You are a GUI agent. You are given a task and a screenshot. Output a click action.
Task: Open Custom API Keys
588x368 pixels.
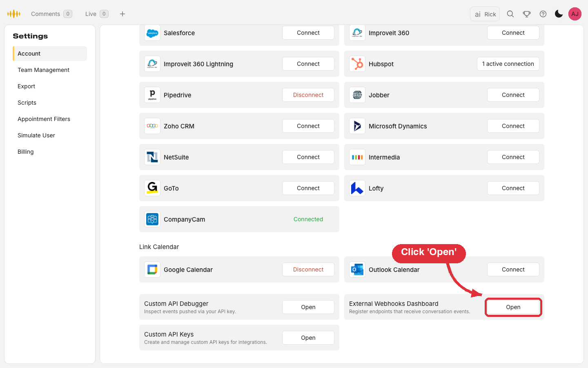(x=308, y=338)
